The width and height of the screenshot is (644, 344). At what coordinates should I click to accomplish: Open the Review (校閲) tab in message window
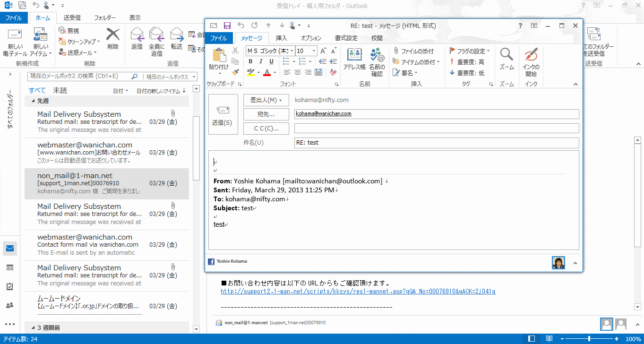pyautogui.click(x=377, y=38)
